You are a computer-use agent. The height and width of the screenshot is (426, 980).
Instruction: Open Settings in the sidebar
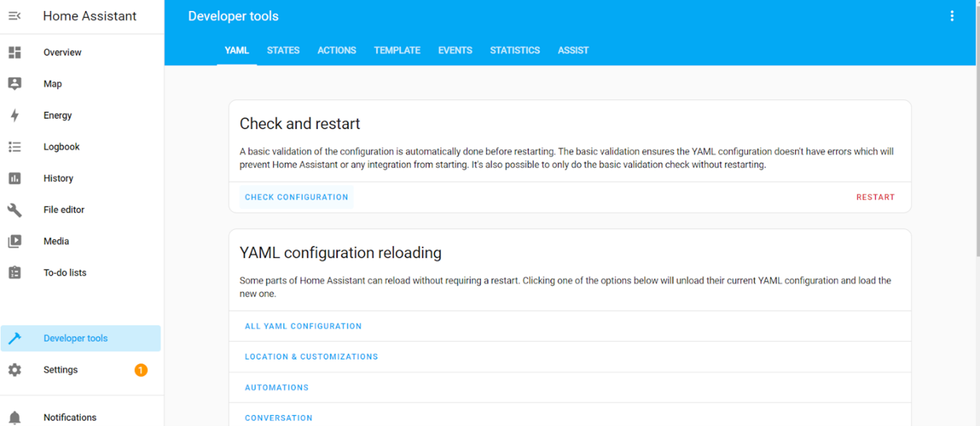click(x=81, y=370)
